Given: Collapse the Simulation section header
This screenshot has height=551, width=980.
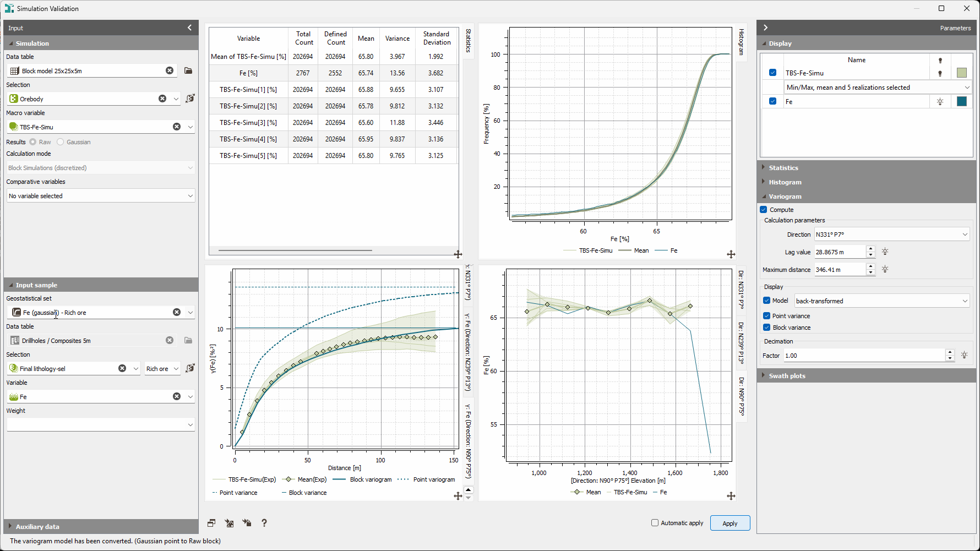Looking at the screenshot, I should [x=101, y=43].
